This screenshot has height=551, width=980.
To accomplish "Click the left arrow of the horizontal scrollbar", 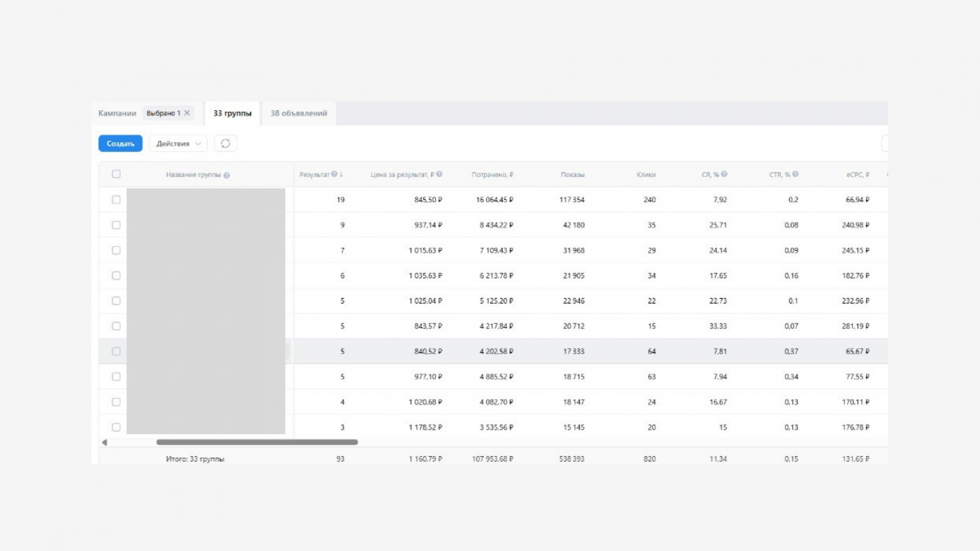I will 104,442.
